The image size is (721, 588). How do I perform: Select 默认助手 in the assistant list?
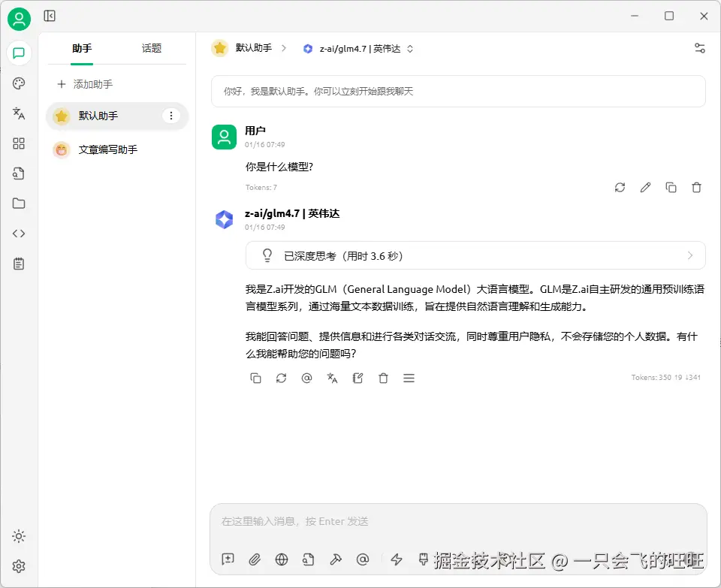(x=117, y=116)
